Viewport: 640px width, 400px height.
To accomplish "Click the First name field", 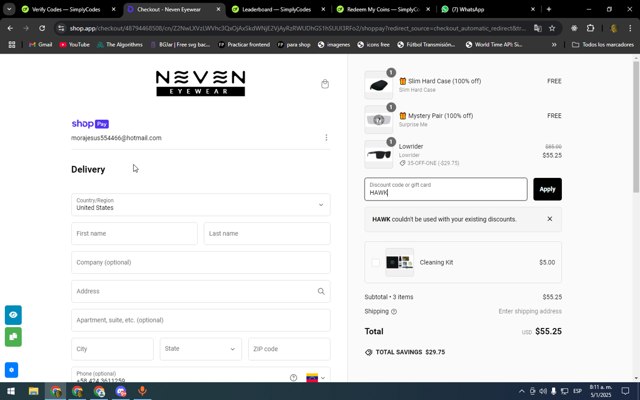I will click(x=134, y=233).
